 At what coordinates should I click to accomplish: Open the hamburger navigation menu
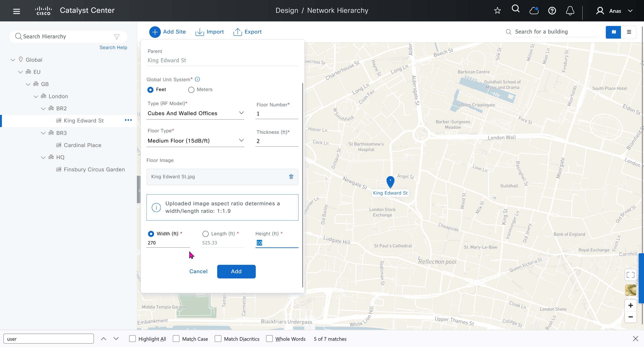pyautogui.click(x=17, y=11)
